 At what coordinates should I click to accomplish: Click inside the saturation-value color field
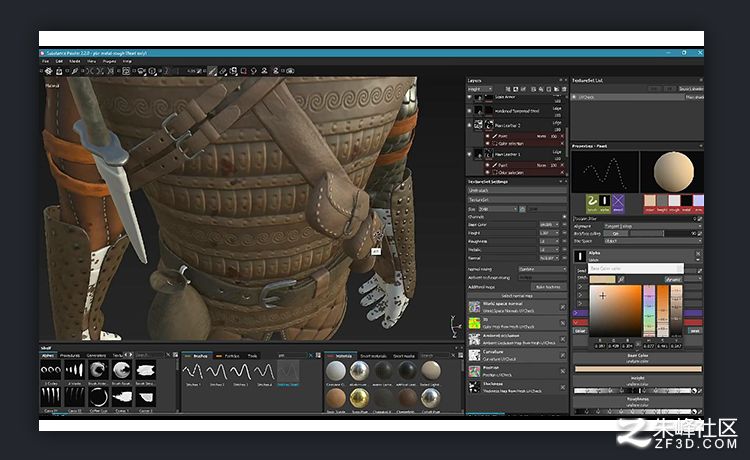[615, 311]
